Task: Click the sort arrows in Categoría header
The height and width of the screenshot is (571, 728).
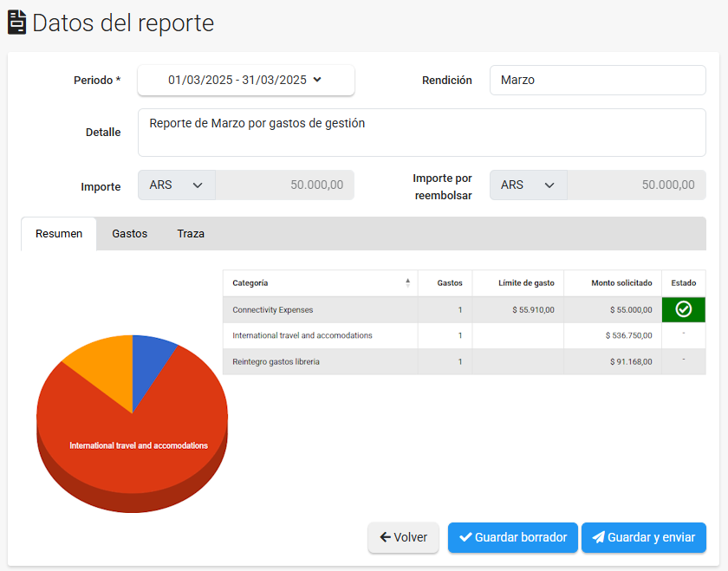Action: (x=407, y=282)
